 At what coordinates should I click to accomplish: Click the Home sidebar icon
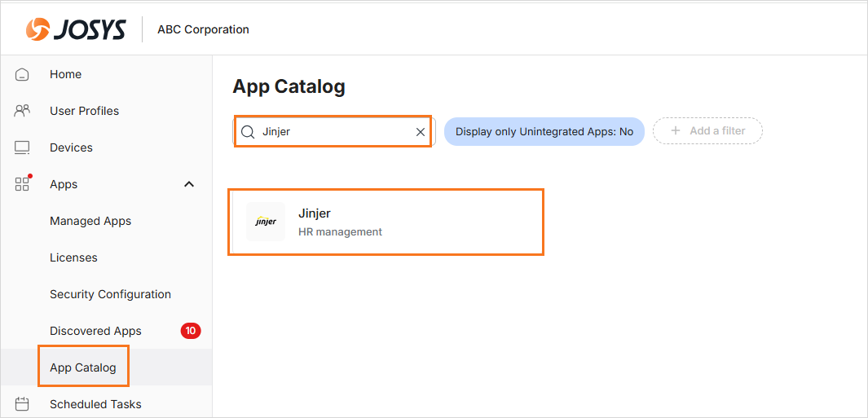pyautogui.click(x=22, y=74)
